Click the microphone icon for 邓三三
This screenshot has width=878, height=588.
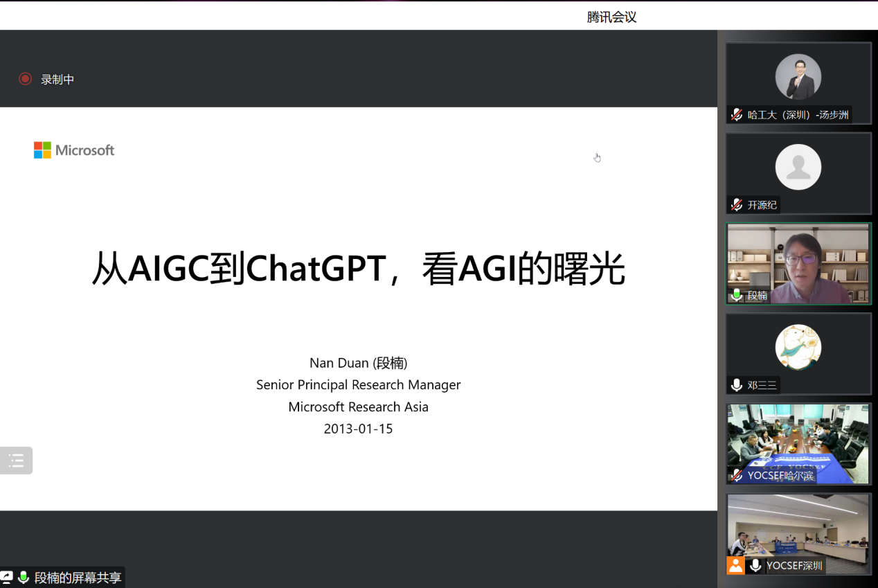click(737, 385)
